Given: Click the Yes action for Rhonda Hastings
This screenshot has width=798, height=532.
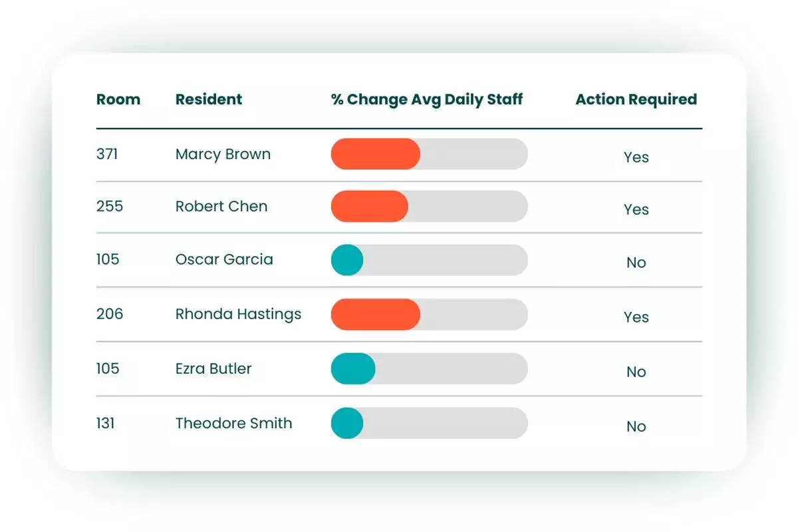Looking at the screenshot, I should tap(636, 317).
